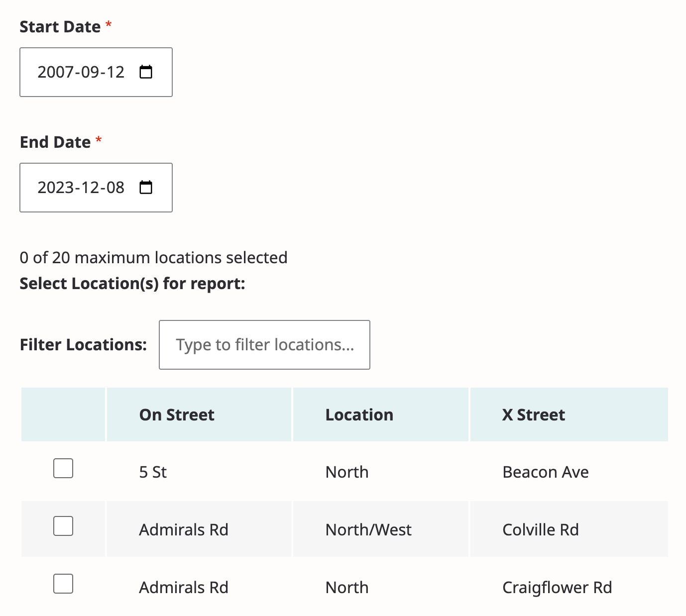Focus the Filter Locations text box
Screen dimensions: 686x616
tap(264, 345)
